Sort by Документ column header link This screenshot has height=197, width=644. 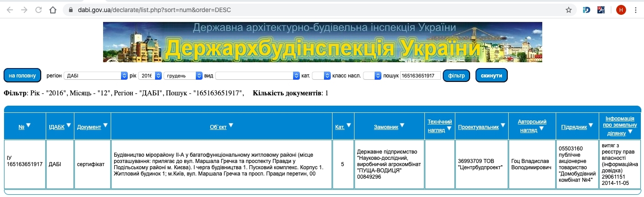pyautogui.click(x=89, y=127)
